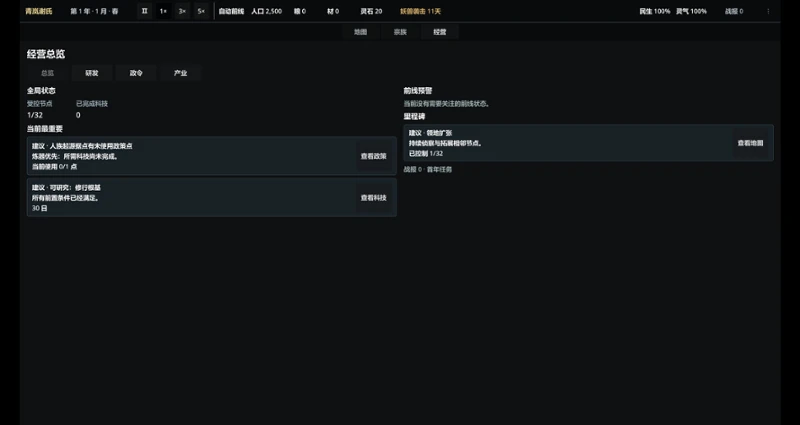Click the 受控节点 1/32 value
Viewport: 800px width, 425px height.
tap(35, 115)
